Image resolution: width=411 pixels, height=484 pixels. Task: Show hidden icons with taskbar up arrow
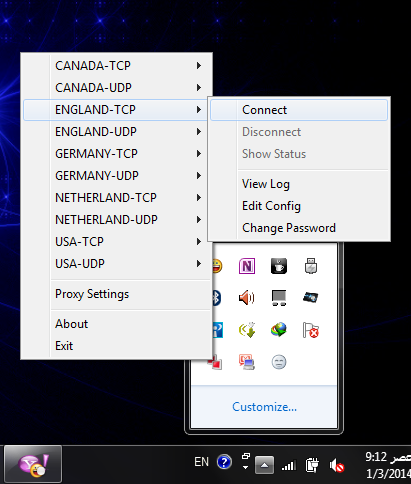pos(264,465)
